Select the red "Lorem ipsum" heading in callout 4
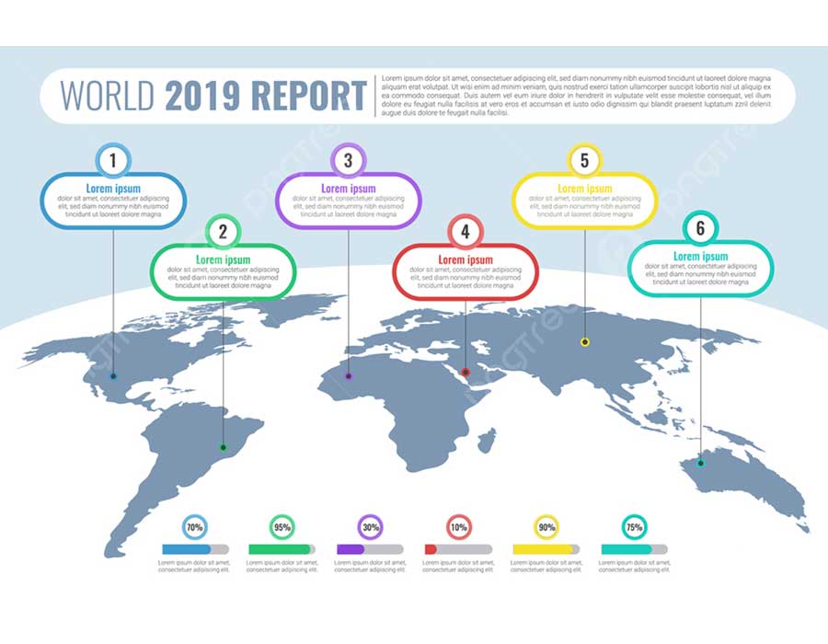Screen dimensions: 828x644 click(466, 259)
